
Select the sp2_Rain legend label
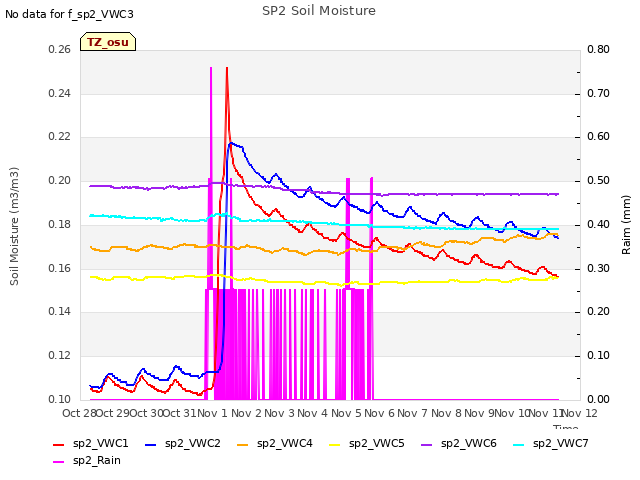click(97, 461)
